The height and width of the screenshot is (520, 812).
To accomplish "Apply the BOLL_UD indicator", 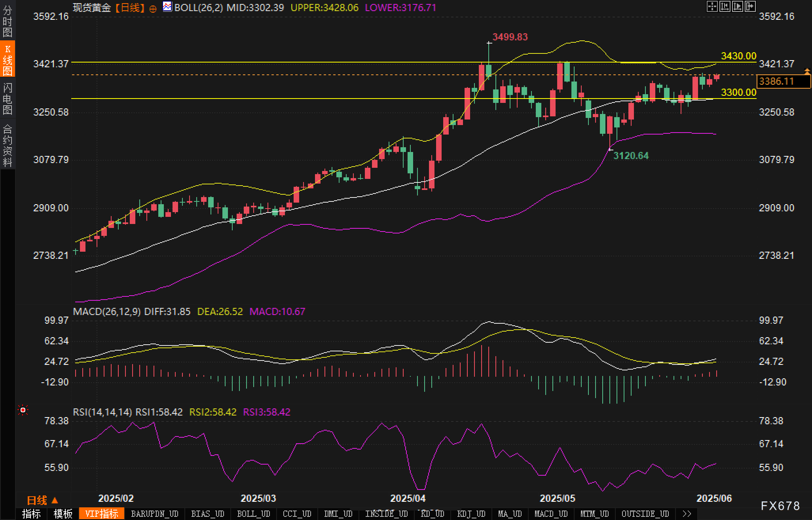I will pos(253,514).
